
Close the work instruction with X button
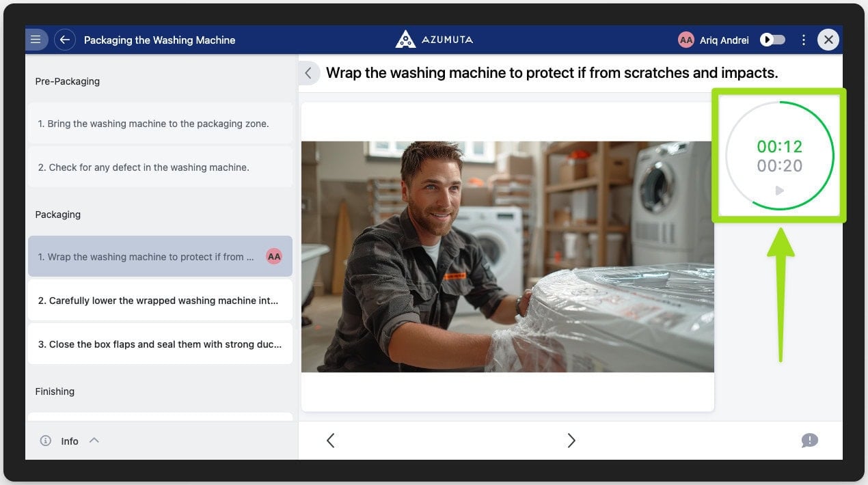click(x=828, y=40)
